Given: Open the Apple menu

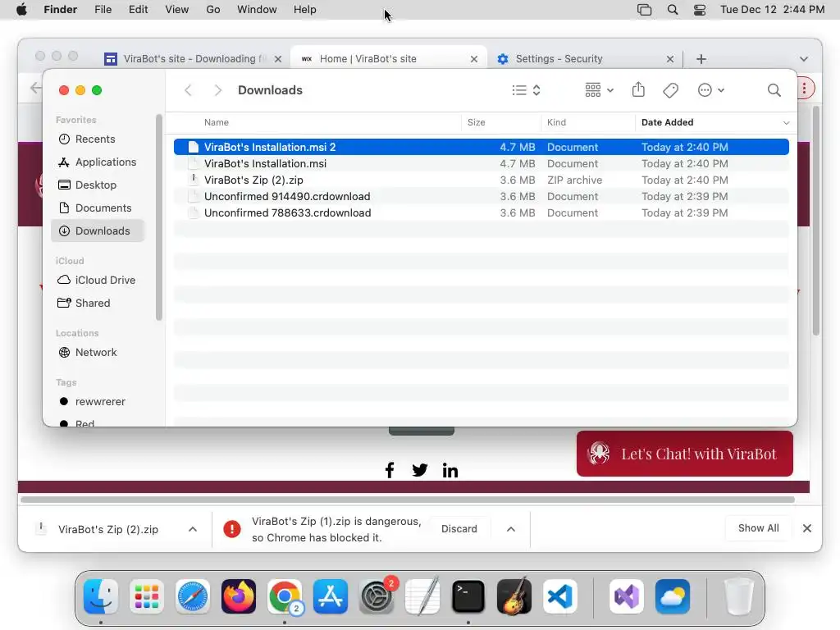Looking at the screenshot, I should [x=21, y=10].
